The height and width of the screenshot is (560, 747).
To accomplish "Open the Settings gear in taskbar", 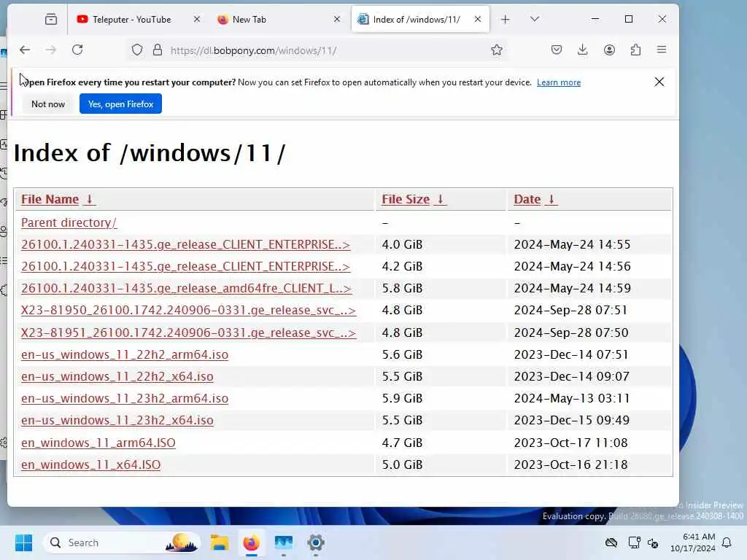I will coord(315,542).
